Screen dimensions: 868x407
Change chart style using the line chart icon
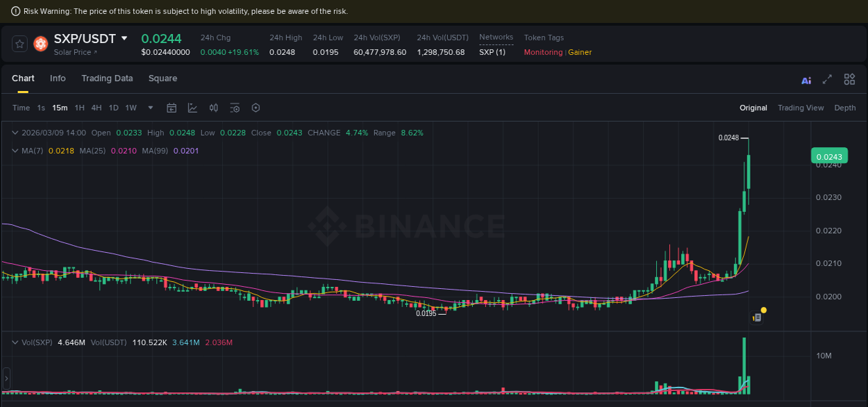tap(192, 108)
